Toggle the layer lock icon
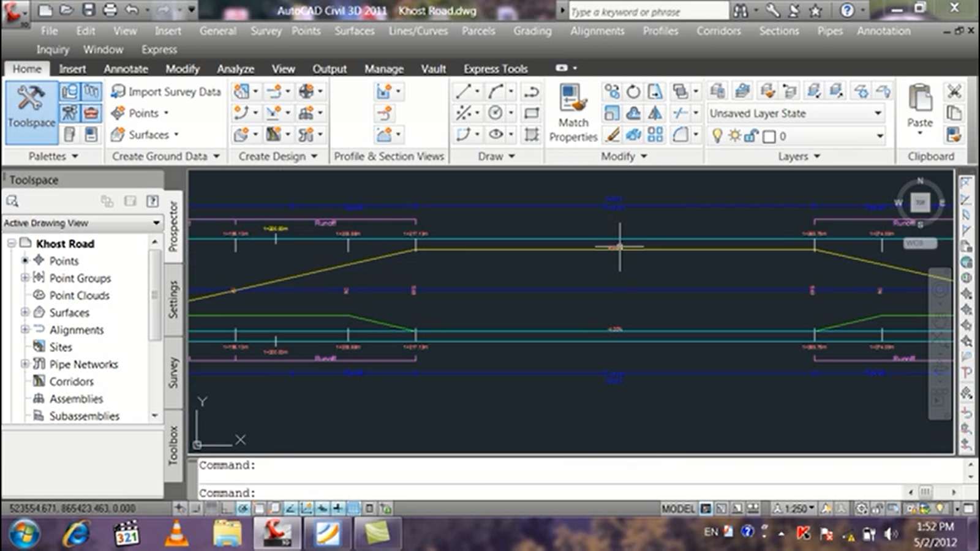980x551 pixels. (752, 136)
